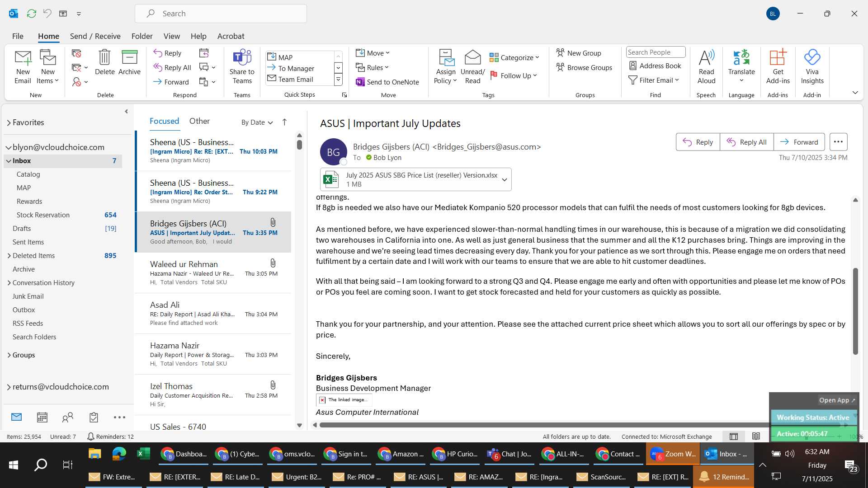Open Mail view in navigation bar
This screenshot has width=868, height=488.
tap(16, 417)
